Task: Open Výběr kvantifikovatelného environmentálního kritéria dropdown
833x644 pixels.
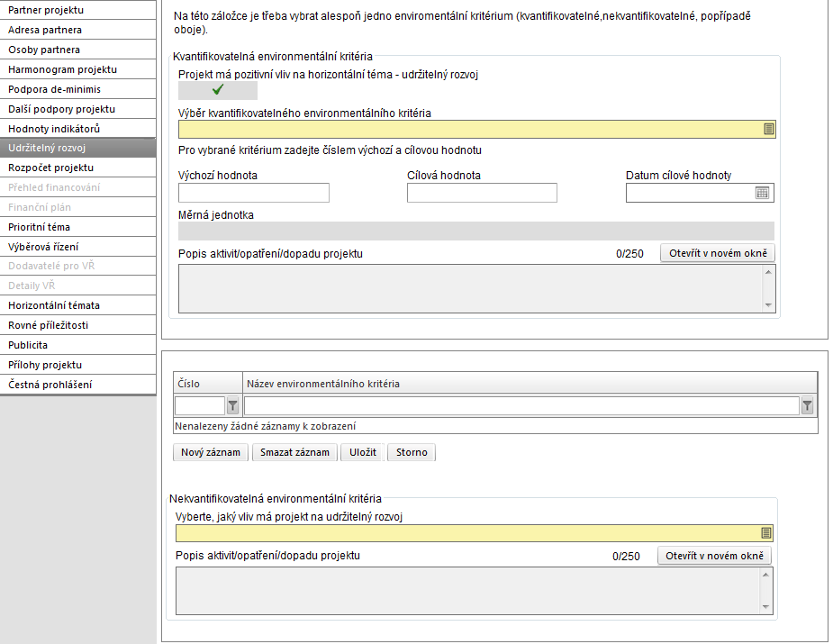Action: 476,129
